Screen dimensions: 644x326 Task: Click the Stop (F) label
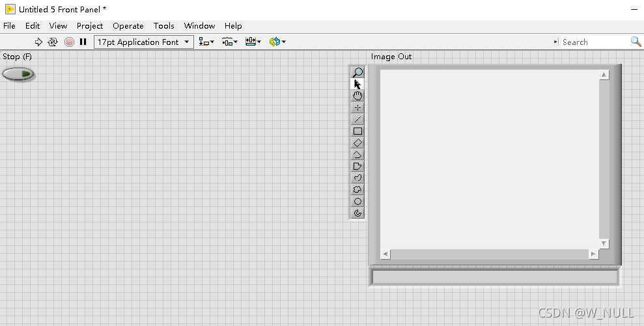17,57
